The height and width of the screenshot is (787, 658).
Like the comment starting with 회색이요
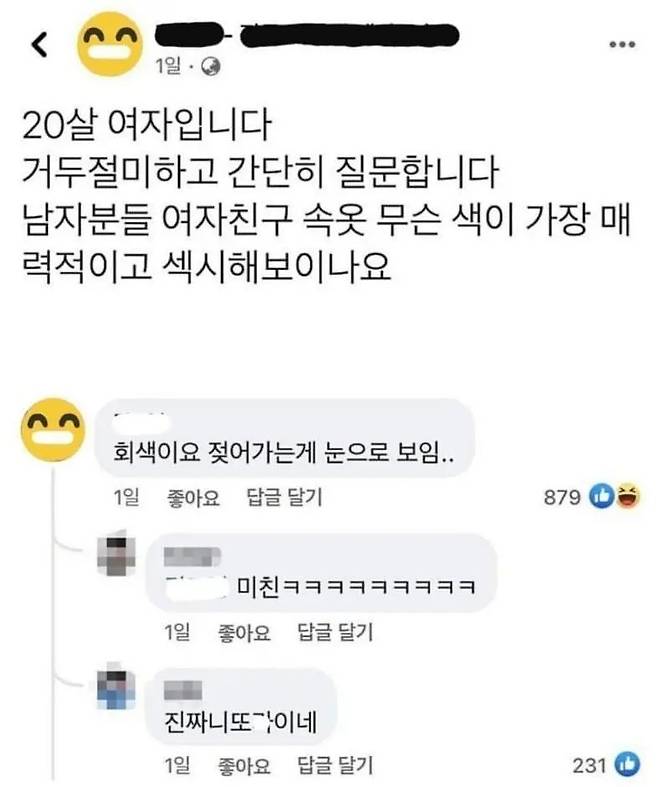click(193, 498)
